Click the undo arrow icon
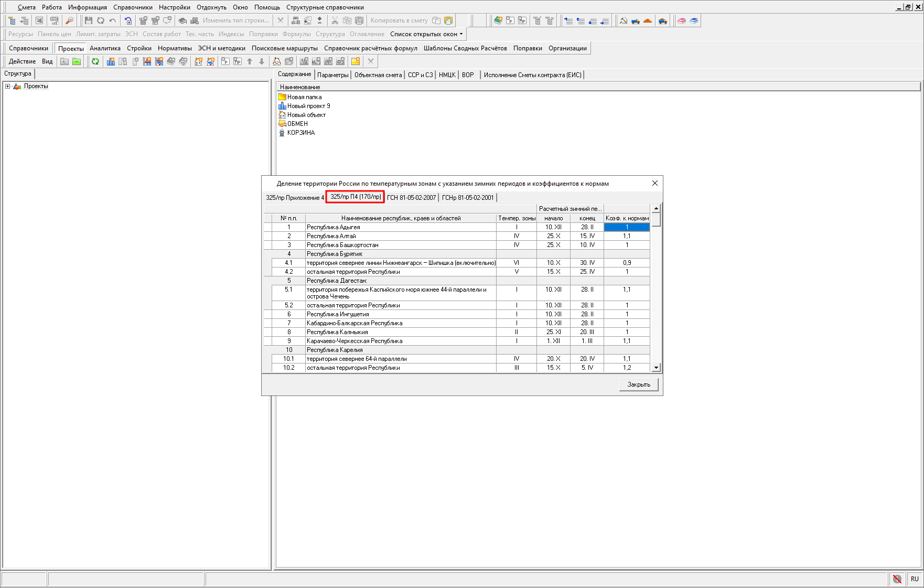Screen dimensions: 924x588 [112, 20]
